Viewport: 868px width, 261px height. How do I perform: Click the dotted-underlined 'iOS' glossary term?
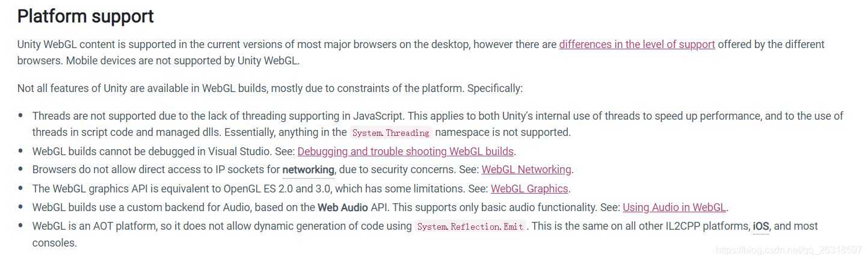click(x=760, y=226)
